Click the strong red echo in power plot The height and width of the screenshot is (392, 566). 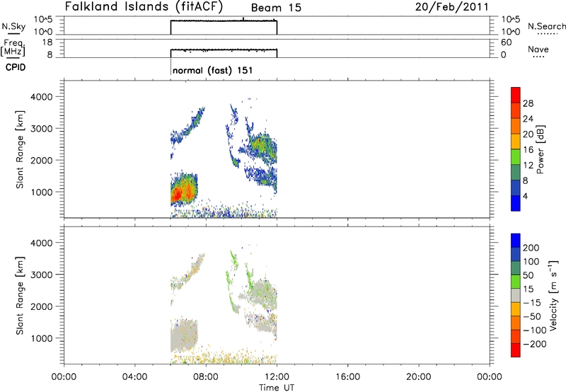click(x=177, y=195)
